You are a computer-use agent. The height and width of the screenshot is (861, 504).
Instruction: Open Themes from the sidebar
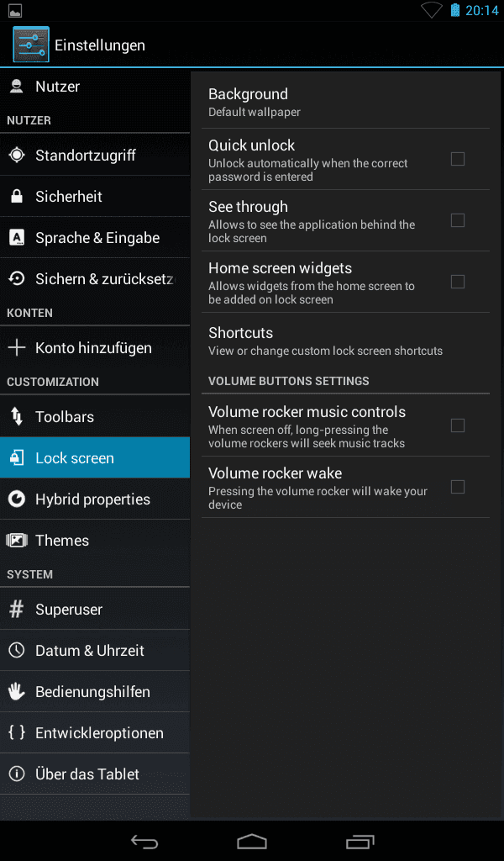pos(95,541)
